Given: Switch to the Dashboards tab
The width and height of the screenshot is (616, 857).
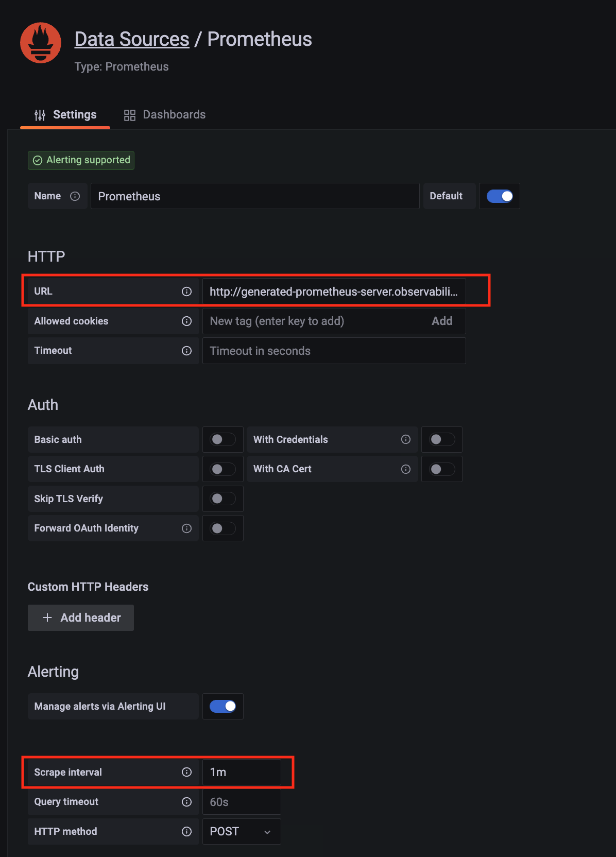Looking at the screenshot, I should [165, 115].
